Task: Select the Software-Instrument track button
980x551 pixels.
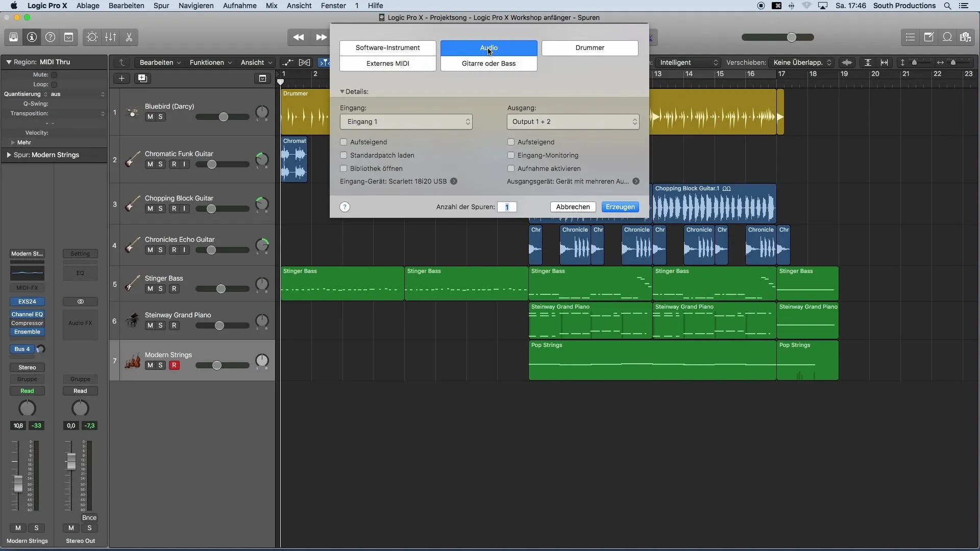Action: [x=388, y=47]
